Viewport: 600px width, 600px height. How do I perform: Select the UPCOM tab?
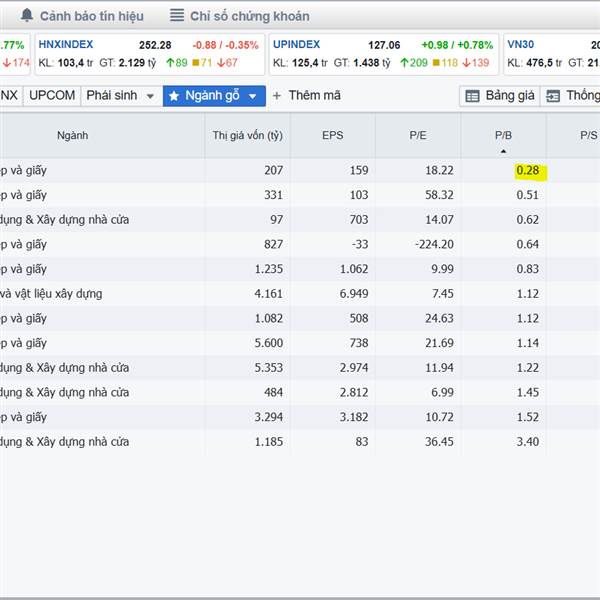click(x=51, y=96)
